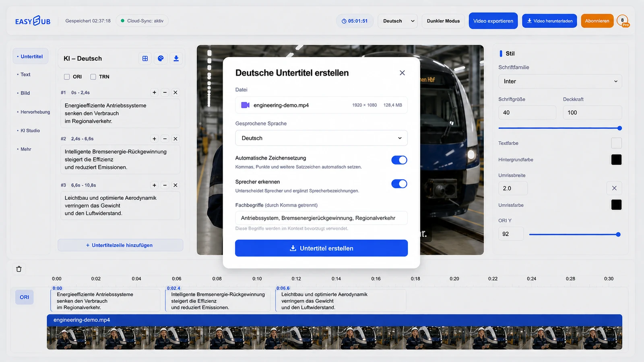Viewport: 644px width, 362px height.
Task: Open the KI Studio sidebar tab
Action: pyautogui.click(x=29, y=131)
